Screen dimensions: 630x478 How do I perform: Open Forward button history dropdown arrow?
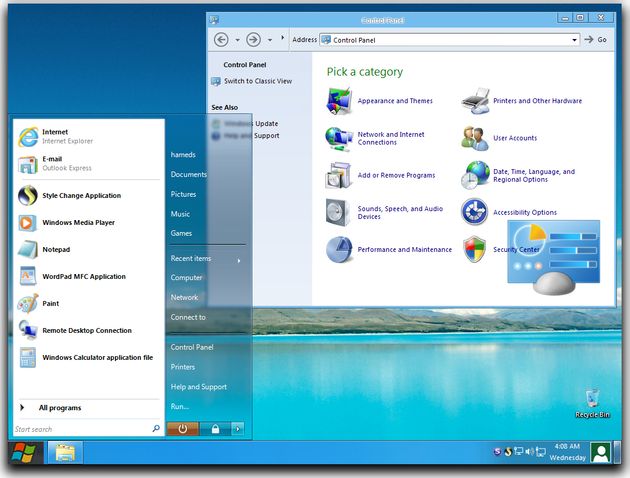270,40
